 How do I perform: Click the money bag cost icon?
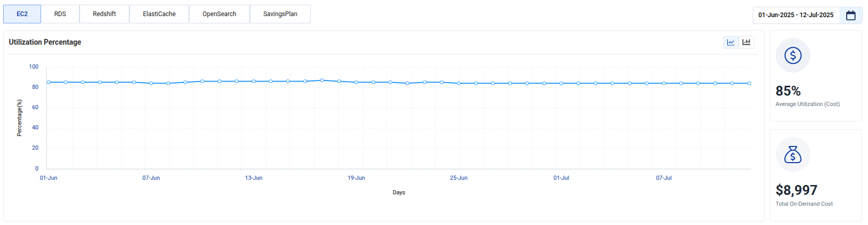pyautogui.click(x=793, y=154)
